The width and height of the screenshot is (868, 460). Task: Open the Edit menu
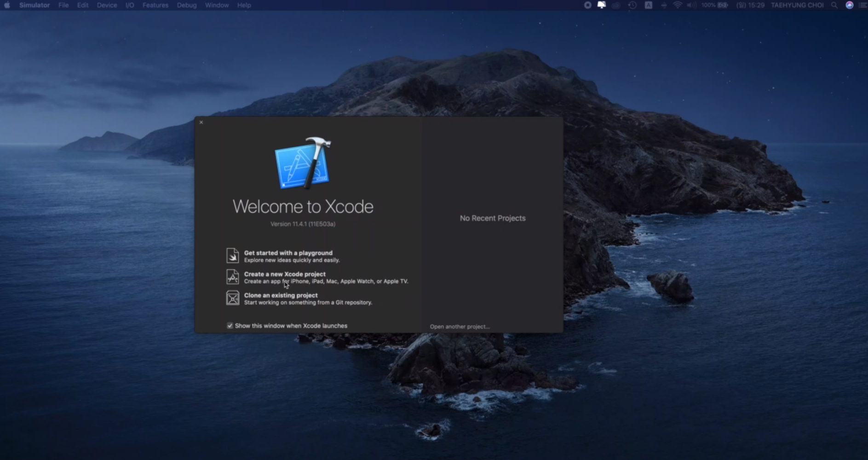[83, 5]
